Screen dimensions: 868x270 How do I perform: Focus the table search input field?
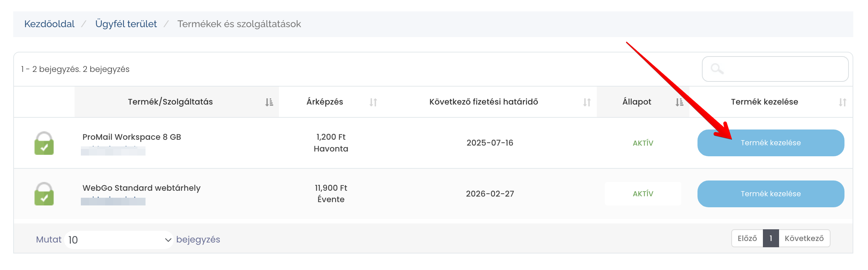[775, 69]
